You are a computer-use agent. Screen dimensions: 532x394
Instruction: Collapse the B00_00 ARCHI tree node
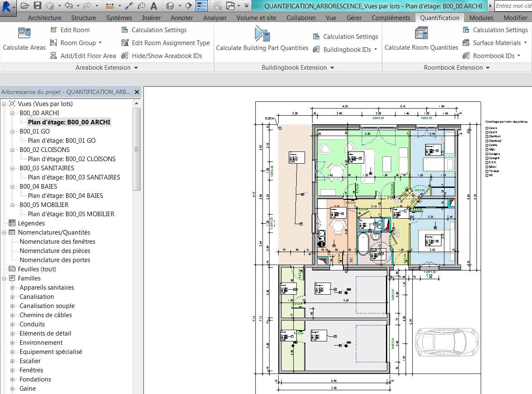pos(13,113)
